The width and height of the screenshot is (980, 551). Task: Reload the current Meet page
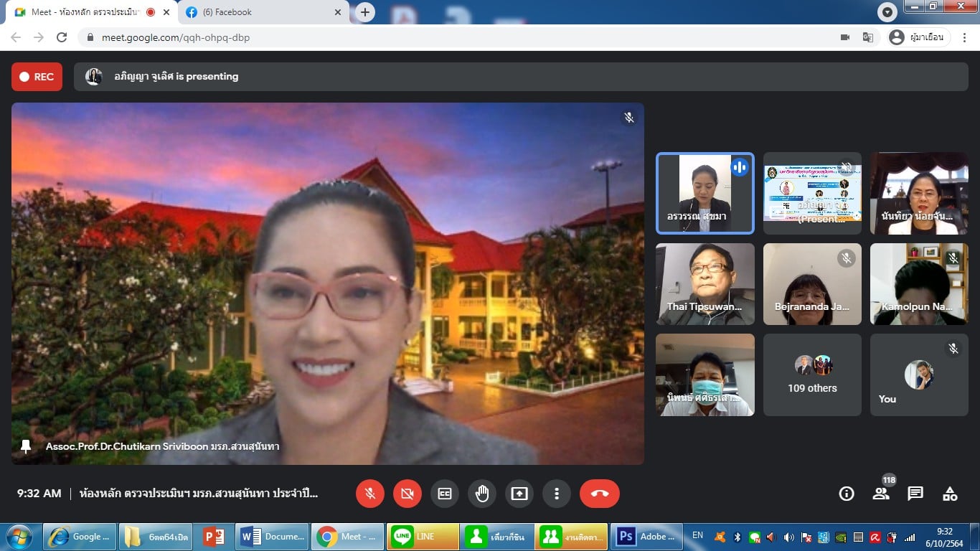pyautogui.click(x=62, y=37)
